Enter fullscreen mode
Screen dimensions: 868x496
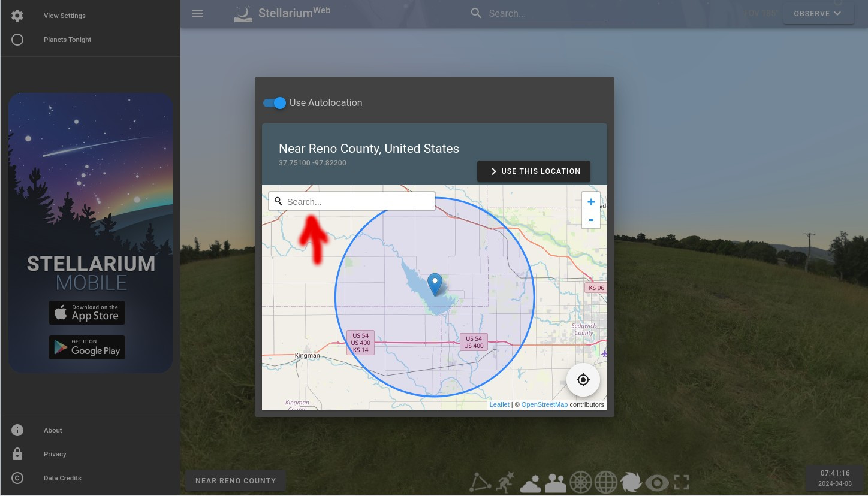click(x=682, y=482)
